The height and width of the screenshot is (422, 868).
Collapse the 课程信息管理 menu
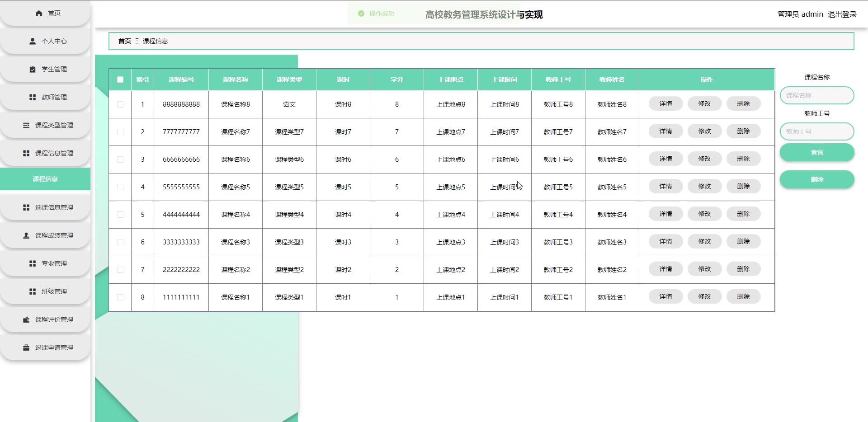click(45, 153)
